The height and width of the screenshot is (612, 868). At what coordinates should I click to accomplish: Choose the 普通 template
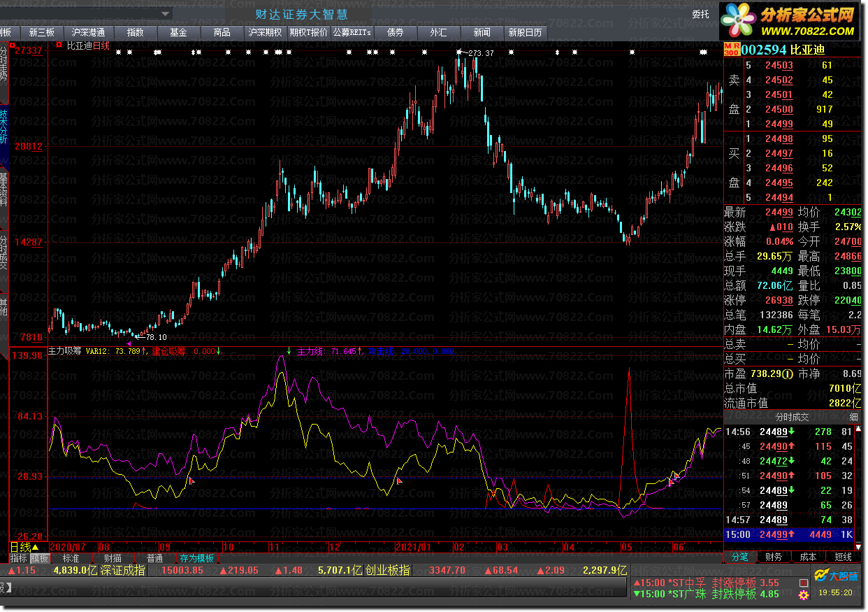point(154,559)
